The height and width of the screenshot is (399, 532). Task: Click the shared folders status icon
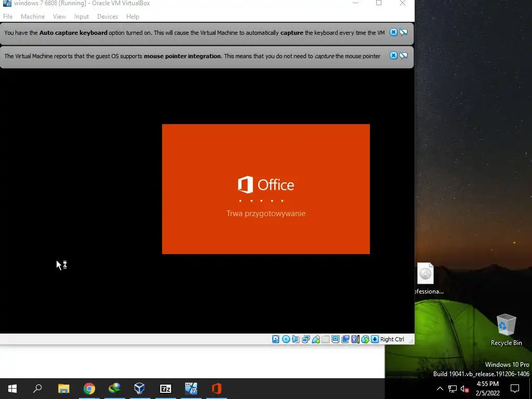(326, 339)
